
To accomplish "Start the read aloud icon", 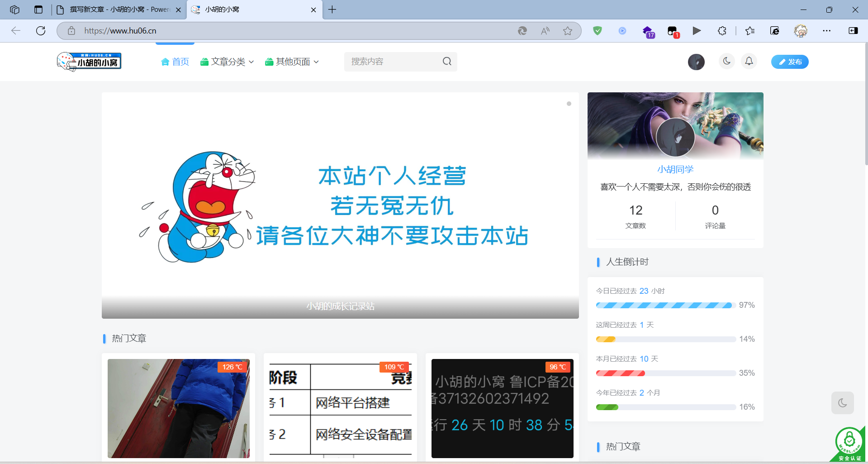I will pos(545,31).
